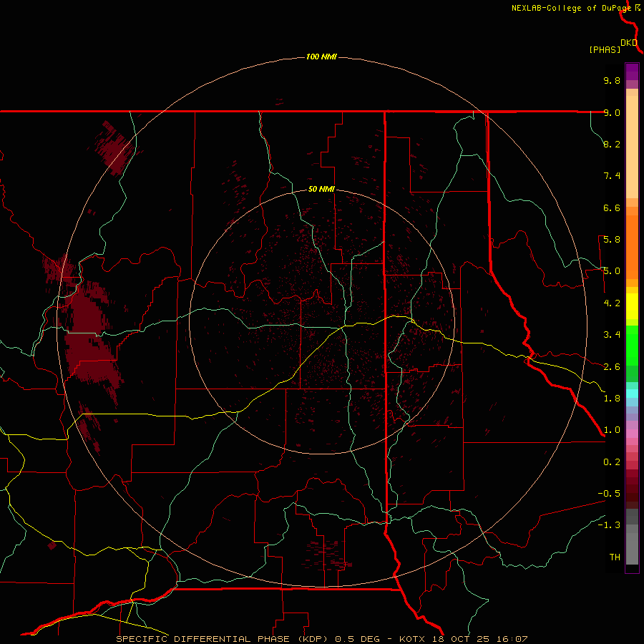Click the 8.2 value on the scale
Viewport: 644px width, 644px height.
click(x=612, y=144)
